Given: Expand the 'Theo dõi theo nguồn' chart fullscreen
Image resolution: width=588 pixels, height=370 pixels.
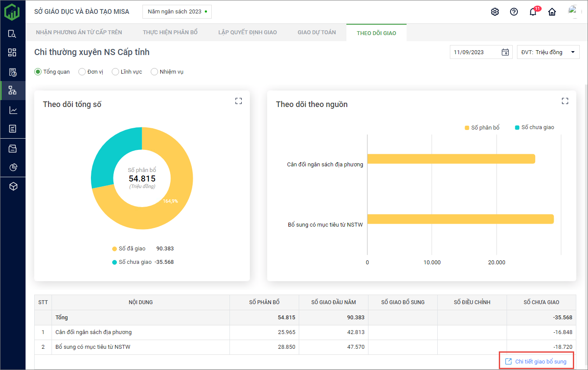Looking at the screenshot, I should click(x=565, y=101).
